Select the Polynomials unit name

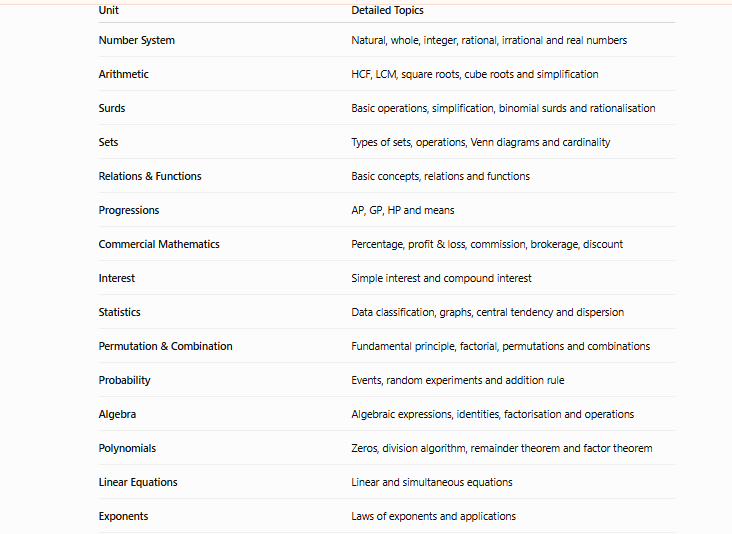(x=127, y=449)
